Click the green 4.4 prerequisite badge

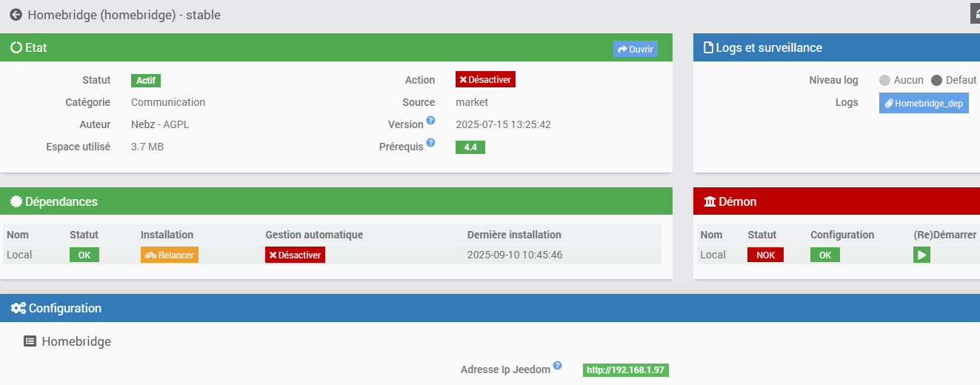470,147
